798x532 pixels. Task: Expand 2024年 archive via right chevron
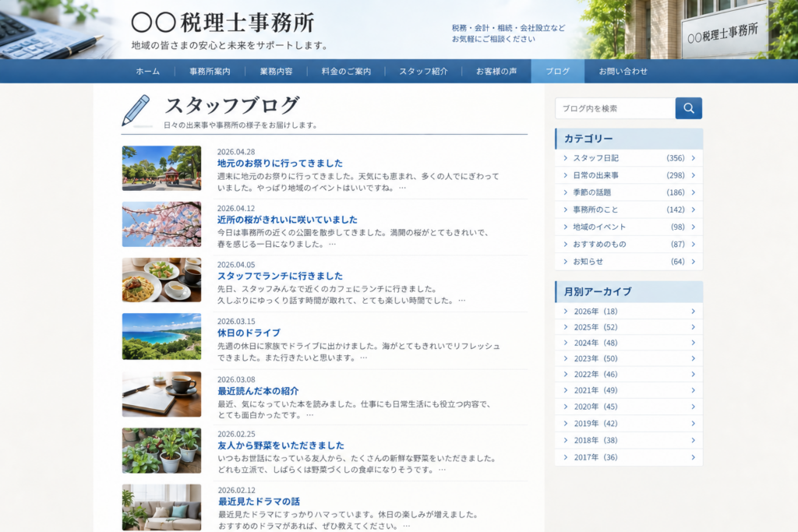tap(693, 343)
